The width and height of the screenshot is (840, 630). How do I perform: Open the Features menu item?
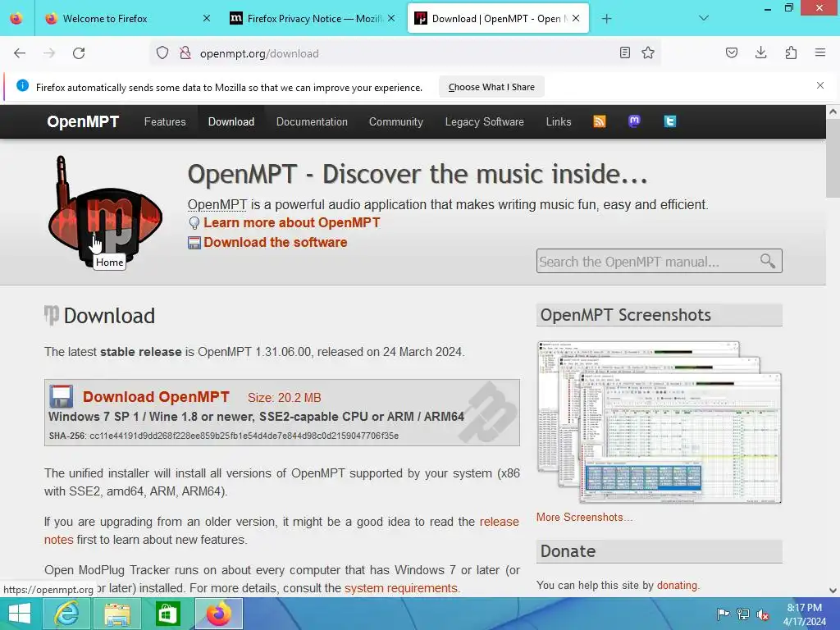(x=165, y=121)
